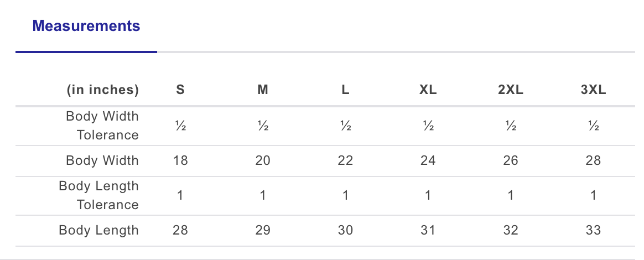Click Body Width value 18 for S

pos(180,160)
